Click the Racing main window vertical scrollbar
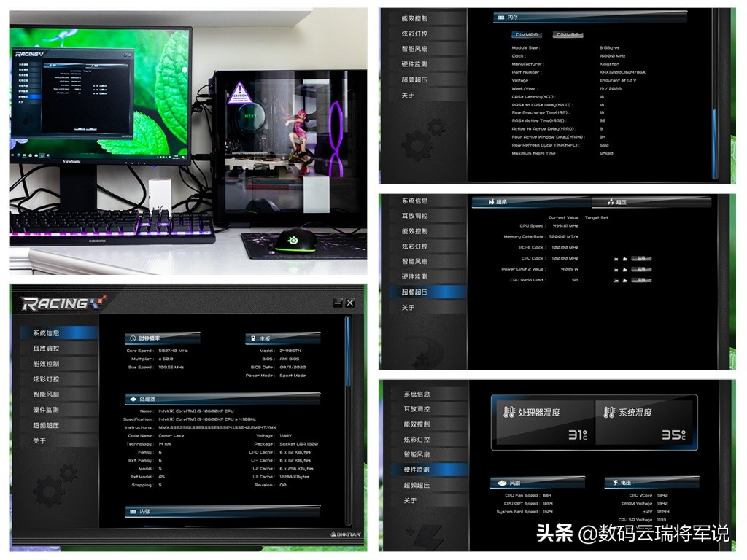The width and height of the screenshot is (747, 560). point(348,421)
